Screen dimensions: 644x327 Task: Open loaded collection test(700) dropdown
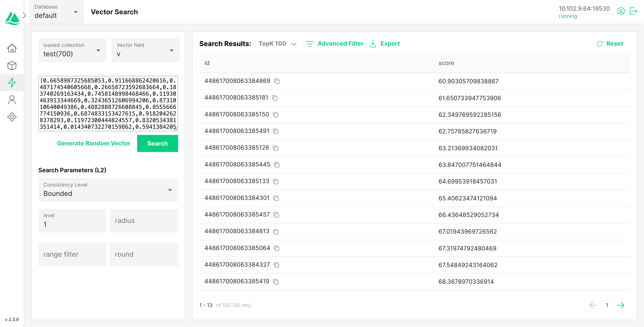72,50
